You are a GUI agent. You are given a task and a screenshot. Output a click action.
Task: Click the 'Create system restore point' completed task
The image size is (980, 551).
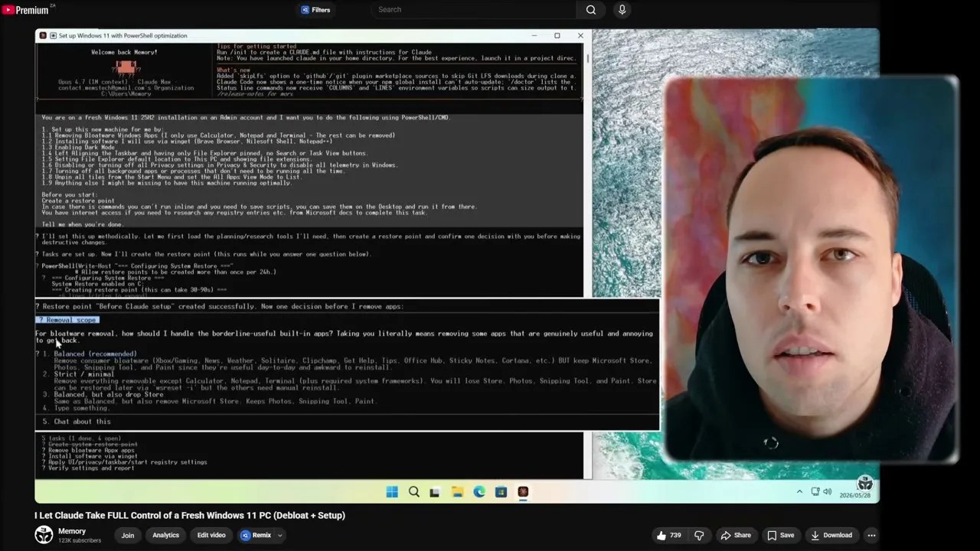(92, 445)
